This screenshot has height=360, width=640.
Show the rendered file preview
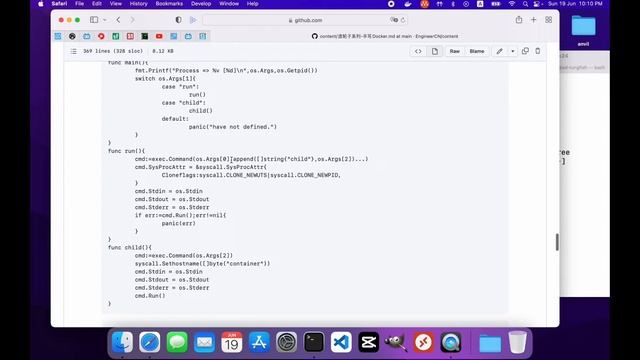tap(435, 51)
